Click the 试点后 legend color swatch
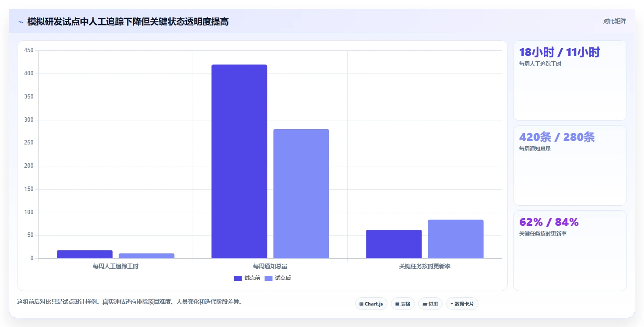Screen dimensions: 644x327 click(x=268, y=278)
